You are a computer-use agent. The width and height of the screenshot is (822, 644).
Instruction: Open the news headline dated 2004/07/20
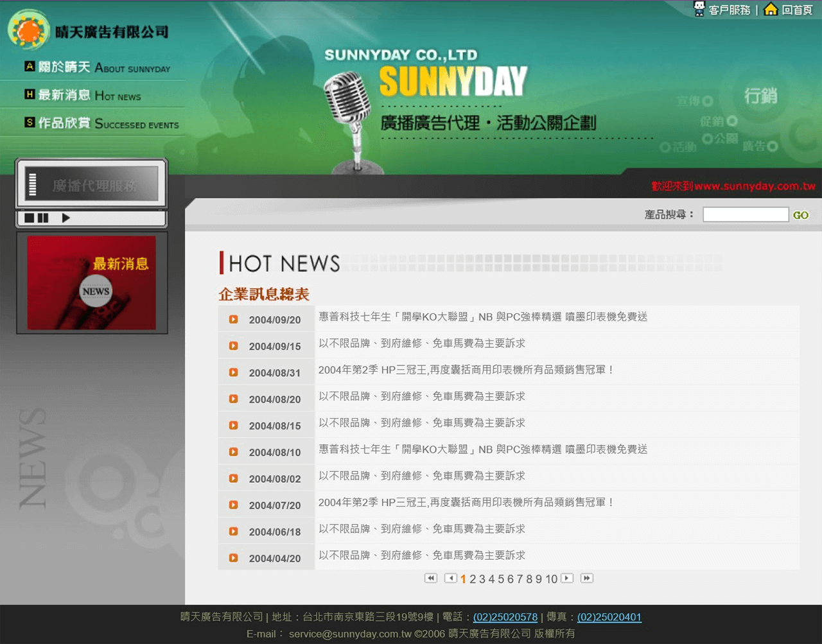(x=466, y=503)
